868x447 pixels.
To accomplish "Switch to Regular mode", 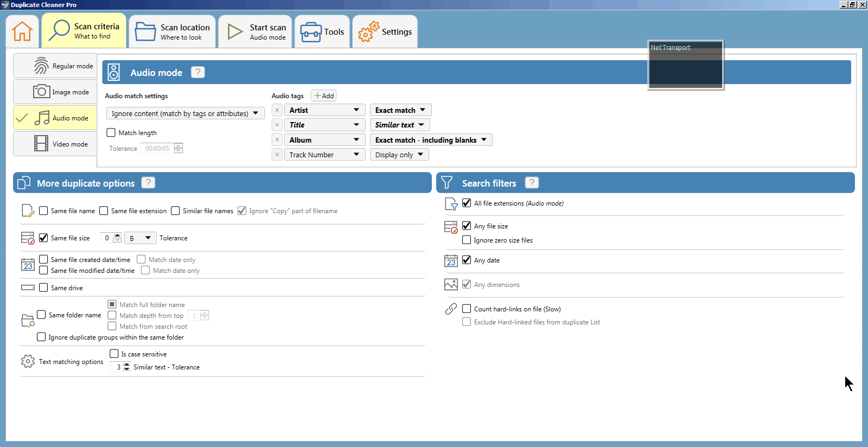I will (55, 66).
